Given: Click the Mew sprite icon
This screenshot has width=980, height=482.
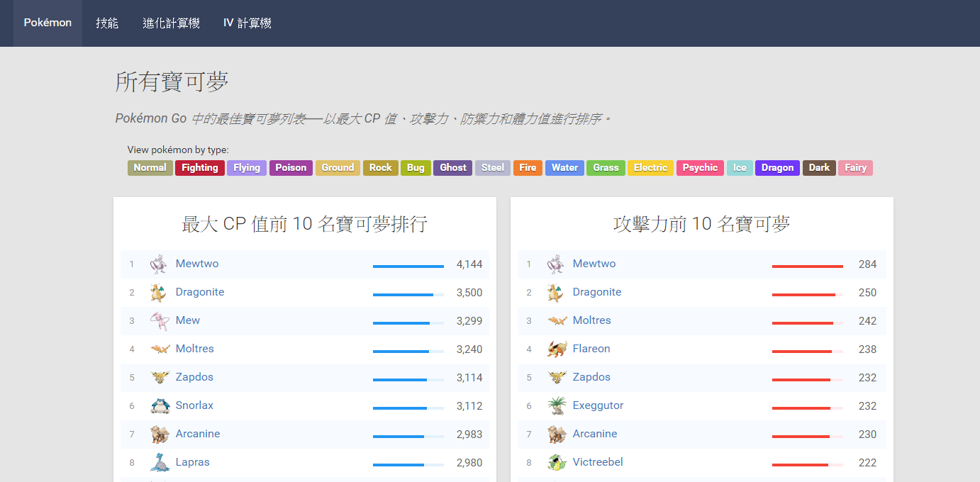Looking at the screenshot, I should pos(160,321).
